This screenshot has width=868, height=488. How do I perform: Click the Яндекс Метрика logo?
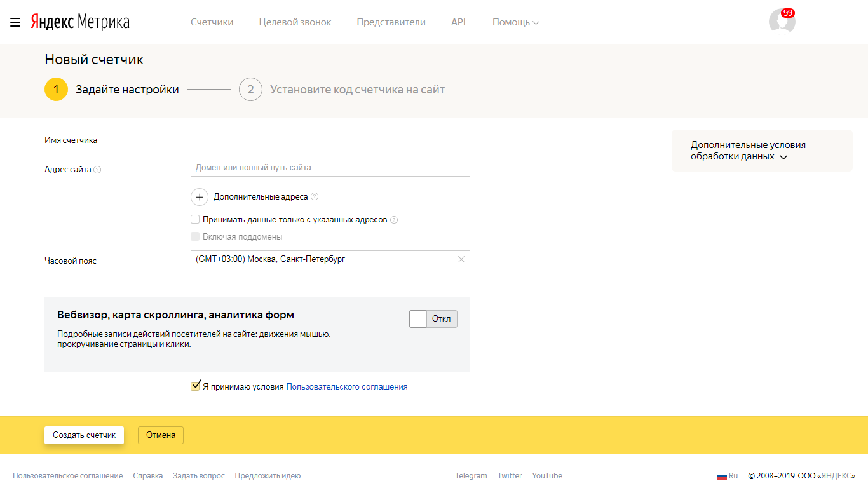tap(80, 22)
